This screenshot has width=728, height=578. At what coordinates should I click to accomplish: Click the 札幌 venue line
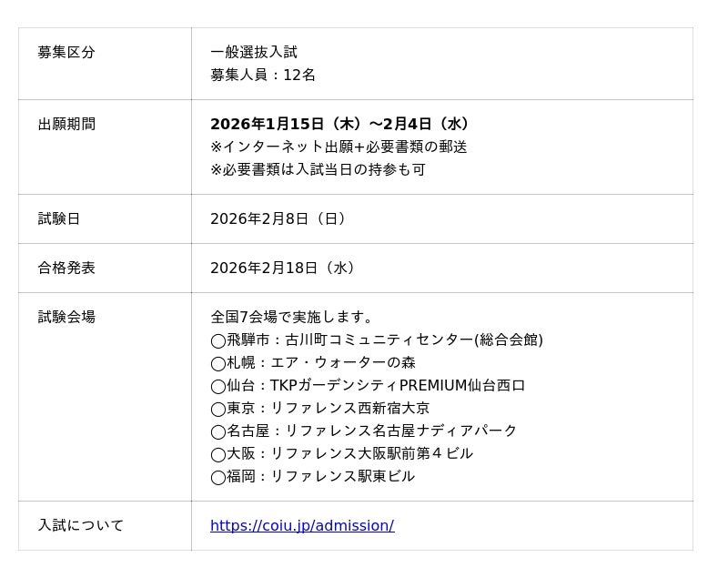point(312,362)
